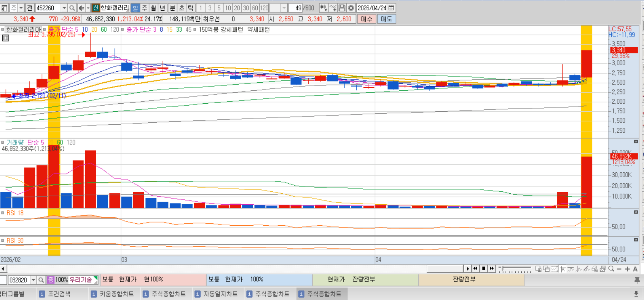Switch to second 초 period

pyautogui.click(x=182, y=8)
